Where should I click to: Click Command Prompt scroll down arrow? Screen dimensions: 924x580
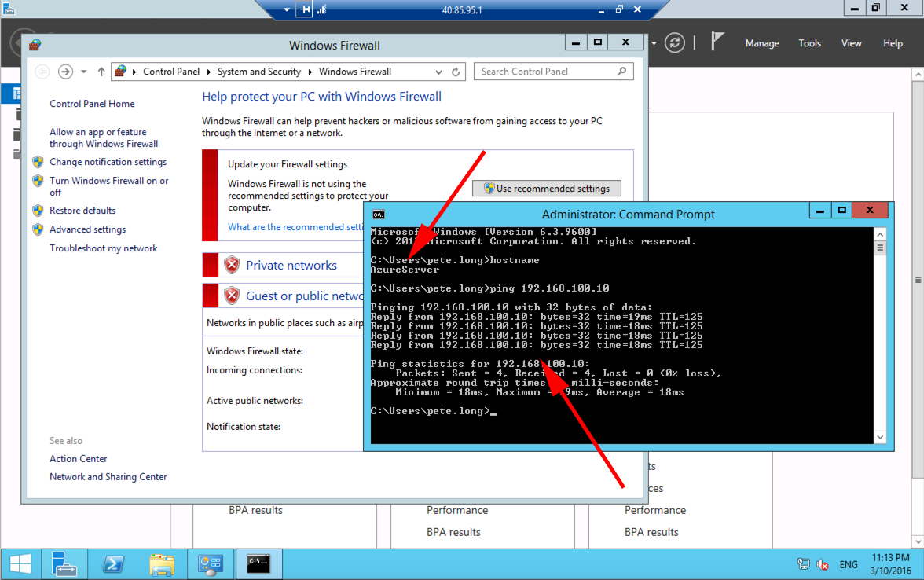point(880,437)
